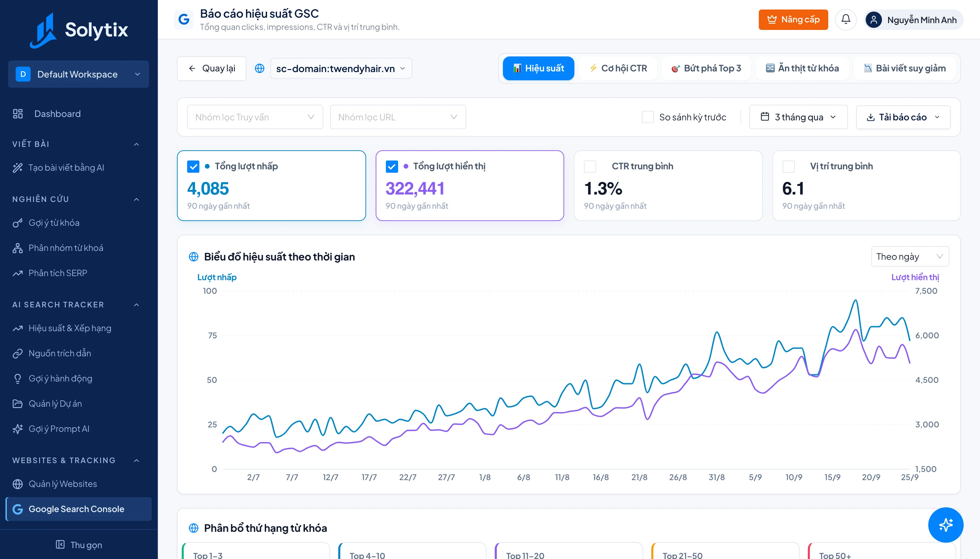Tick the So sánh kỳ trước checkbox
980x559 pixels.
pyautogui.click(x=648, y=117)
